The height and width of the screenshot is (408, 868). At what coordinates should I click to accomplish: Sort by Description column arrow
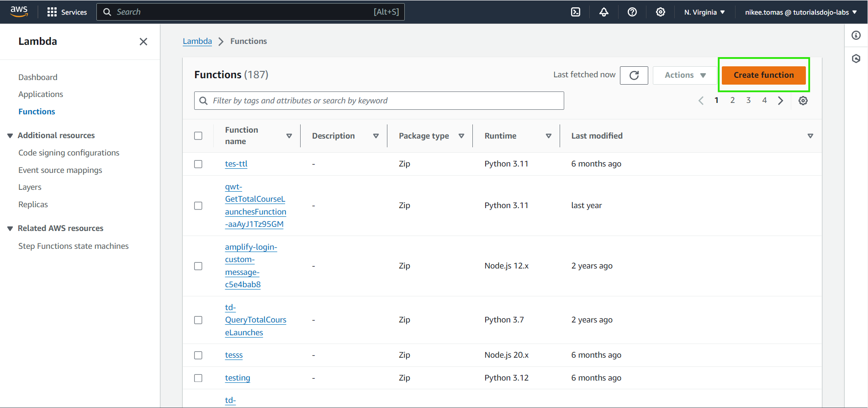(376, 136)
